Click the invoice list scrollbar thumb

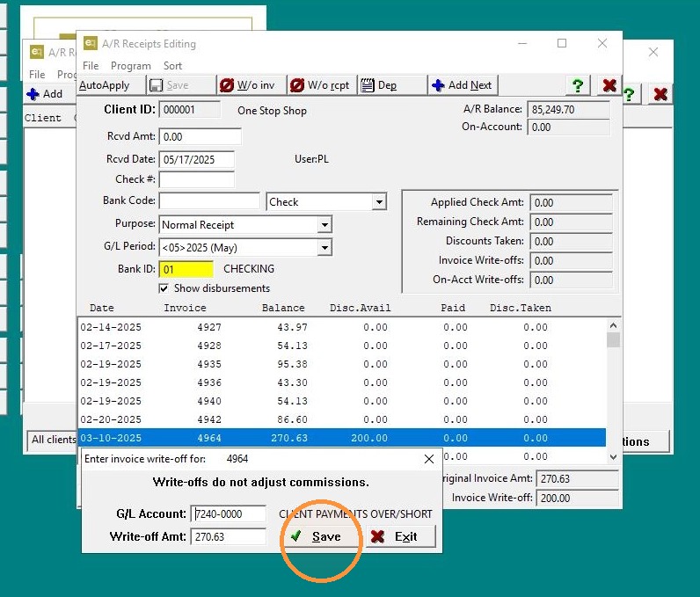coord(613,339)
